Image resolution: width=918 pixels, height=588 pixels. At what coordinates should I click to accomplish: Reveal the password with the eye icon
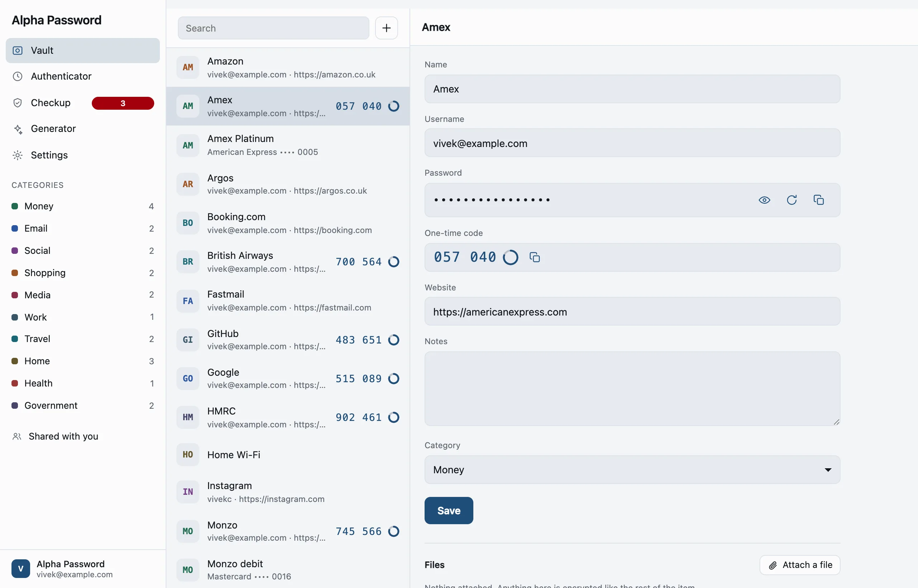[x=764, y=200]
